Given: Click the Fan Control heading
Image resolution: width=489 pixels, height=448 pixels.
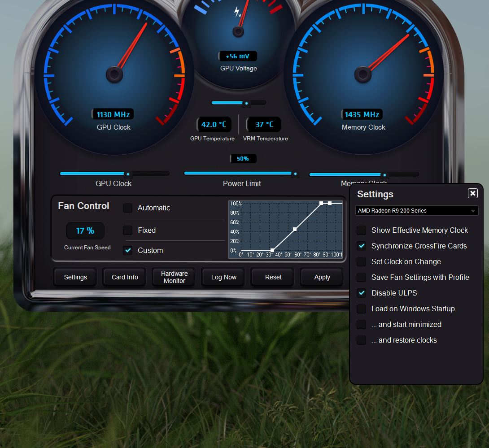Looking at the screenshot, I should (x=83, y=206).
